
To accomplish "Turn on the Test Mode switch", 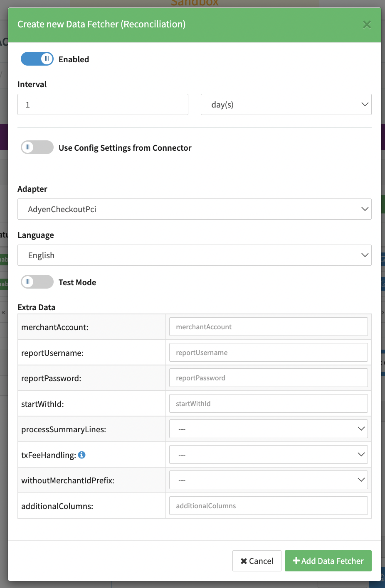I will [37, 282].
